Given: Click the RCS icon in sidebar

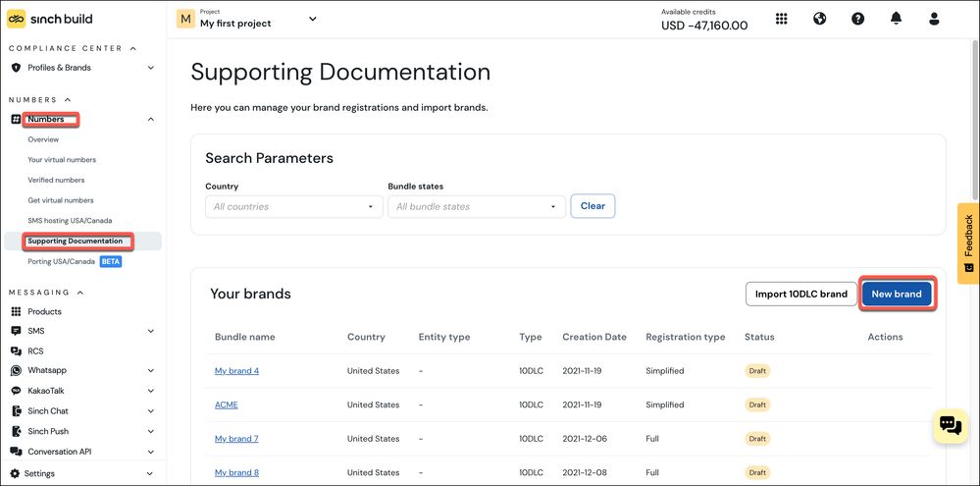Looking at the screenshot, I should coord(17,351).
